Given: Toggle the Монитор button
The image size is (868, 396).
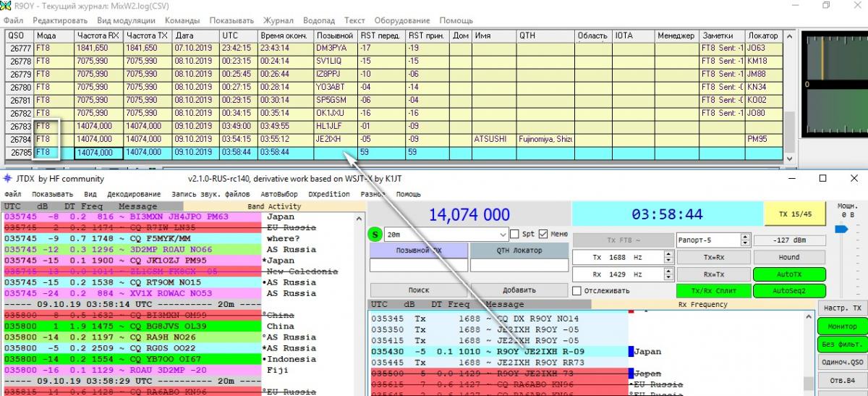Looking at the screenshot, I should coord(841,327).
